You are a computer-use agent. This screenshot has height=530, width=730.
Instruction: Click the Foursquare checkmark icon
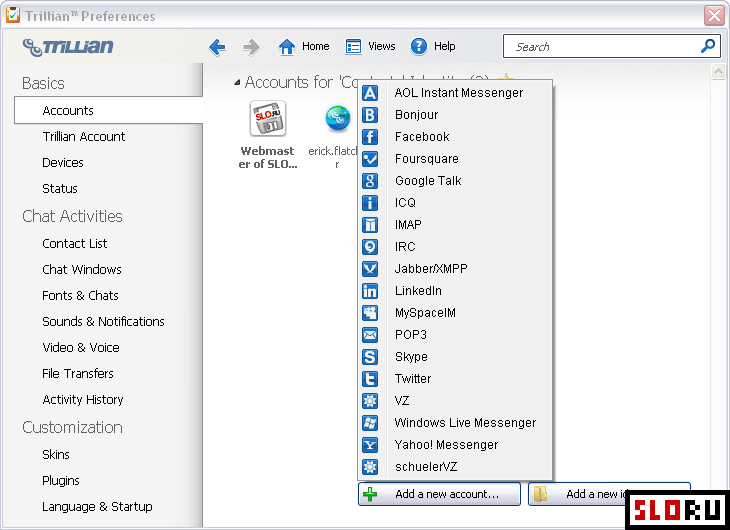(x=370, y=159)
